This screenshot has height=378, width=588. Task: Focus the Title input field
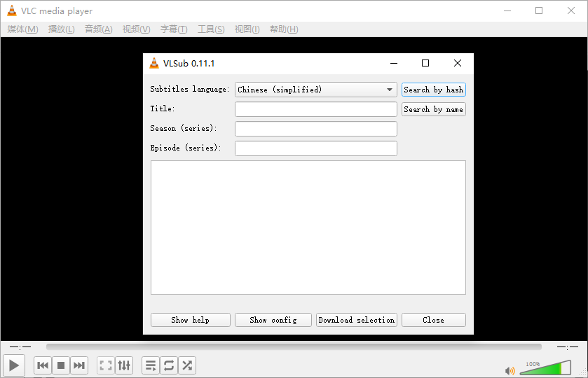[x=316, y=109]
